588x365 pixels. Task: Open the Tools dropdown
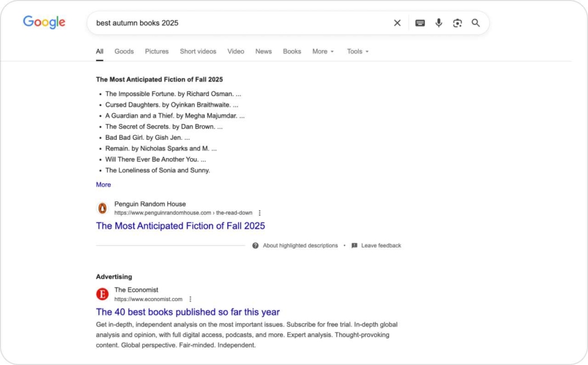357,51
